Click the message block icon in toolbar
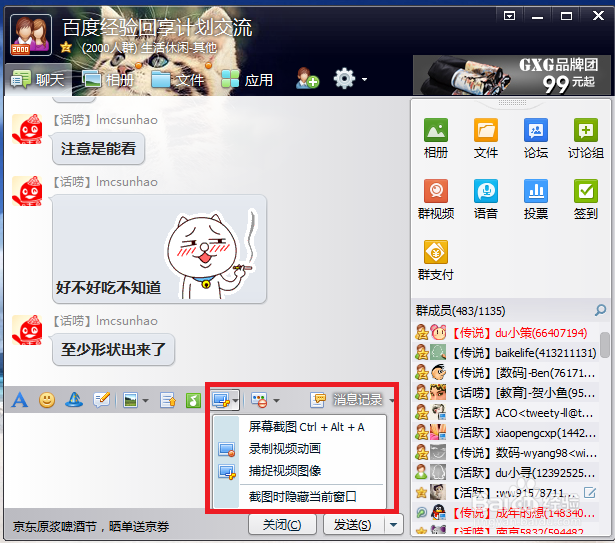This screenshot has height=543, width=615. click(x=259, y=400)
